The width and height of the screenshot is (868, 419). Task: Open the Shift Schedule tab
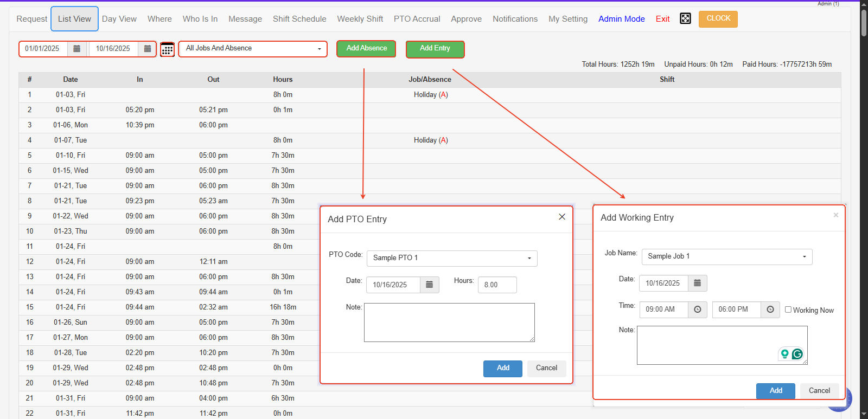pyautogui.click(x=299, y=19)
